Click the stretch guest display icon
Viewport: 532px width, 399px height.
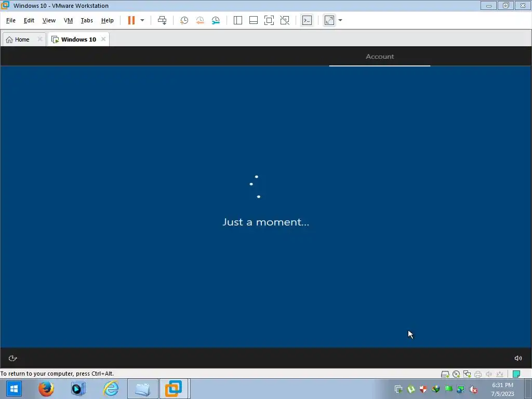coord(329,20)
